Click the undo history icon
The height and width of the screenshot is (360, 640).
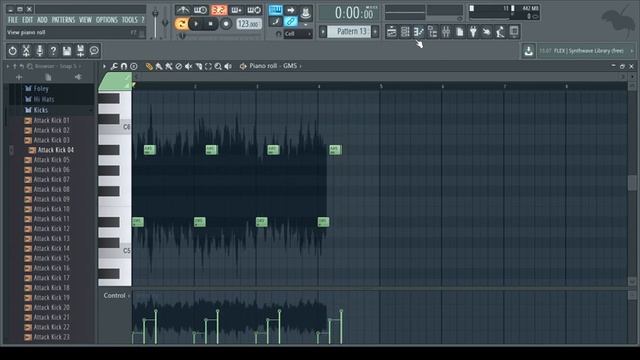(x=13, y=51)
